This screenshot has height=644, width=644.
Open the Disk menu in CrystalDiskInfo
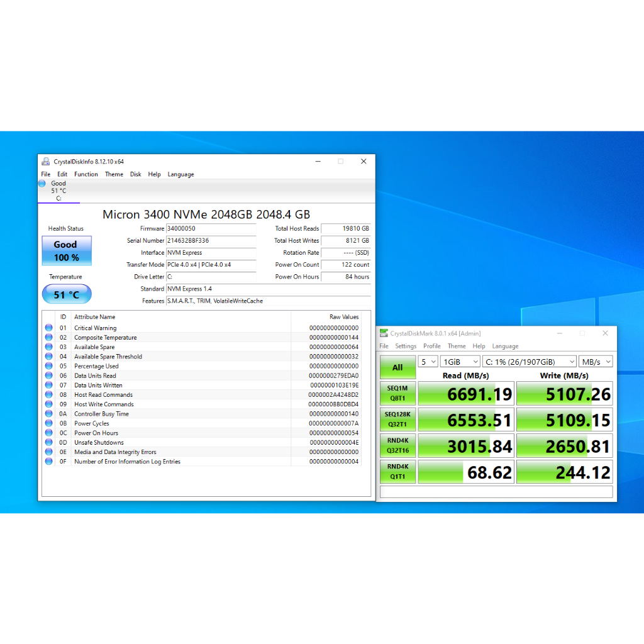pyautogui.click(x=135, y=174)
